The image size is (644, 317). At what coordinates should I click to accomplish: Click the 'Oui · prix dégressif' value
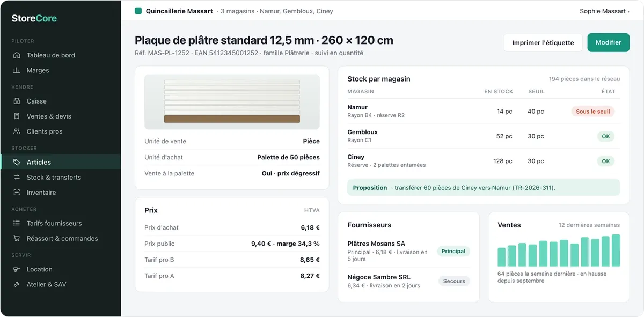pyautogui.click(x=291, y=173)
